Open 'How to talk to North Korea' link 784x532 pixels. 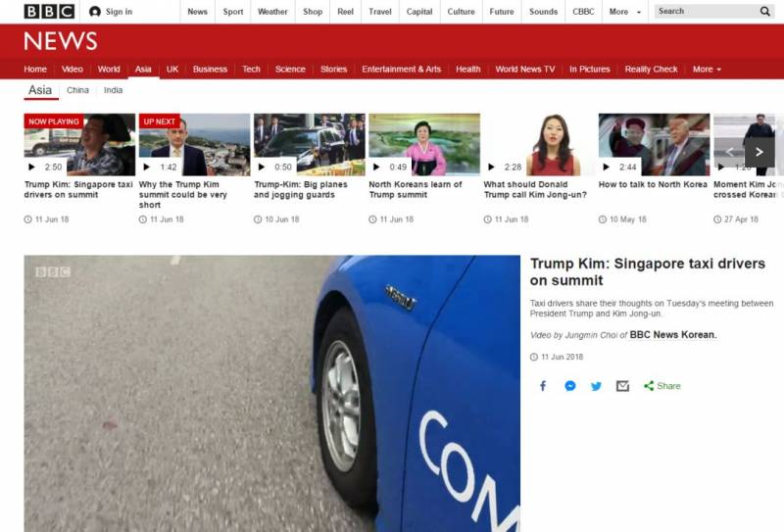(652, 184)
